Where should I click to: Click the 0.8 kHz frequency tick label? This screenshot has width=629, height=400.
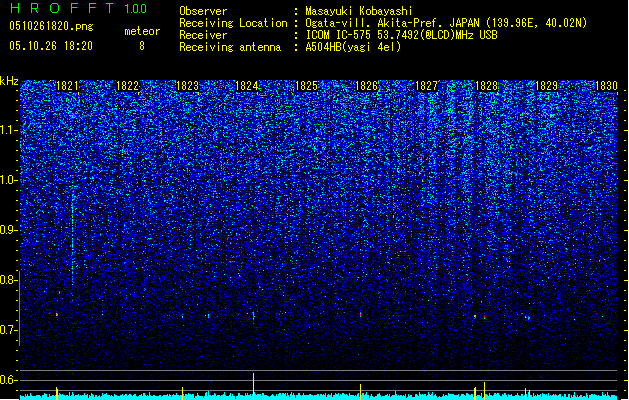pyautogui.click(x=9, y=280)
